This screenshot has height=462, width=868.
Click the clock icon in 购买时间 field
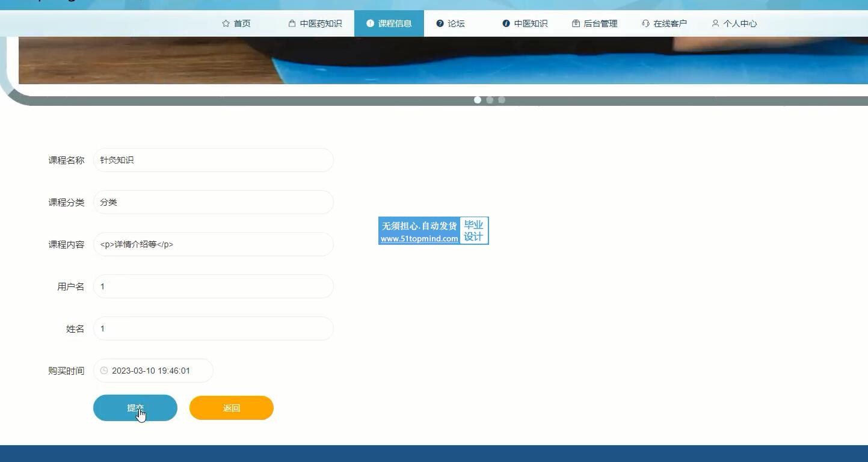[104, 371]
